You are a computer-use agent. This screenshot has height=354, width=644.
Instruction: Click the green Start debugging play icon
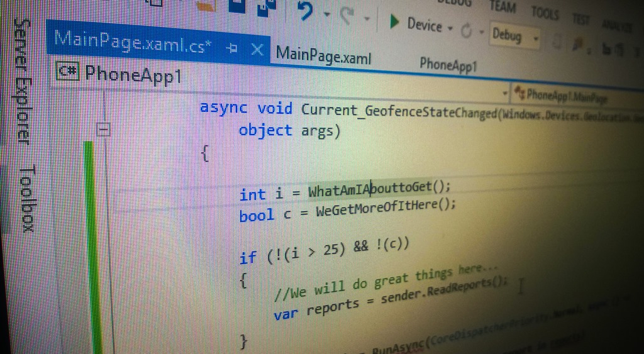click(x=394, y=22)
